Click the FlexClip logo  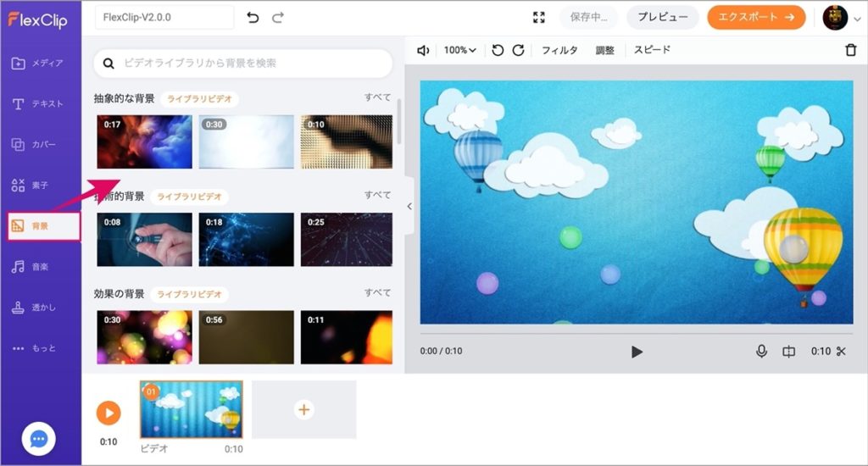coord(37,19)
